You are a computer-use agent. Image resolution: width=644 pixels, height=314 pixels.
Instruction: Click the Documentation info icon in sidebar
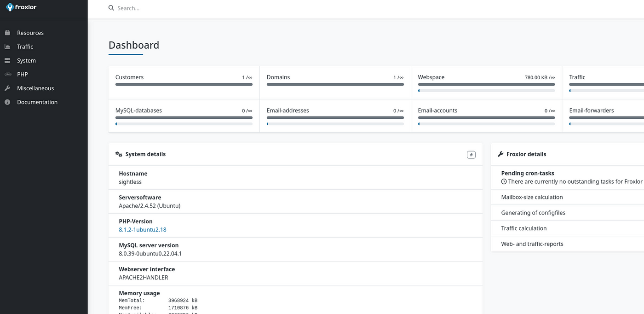(7, 102)
